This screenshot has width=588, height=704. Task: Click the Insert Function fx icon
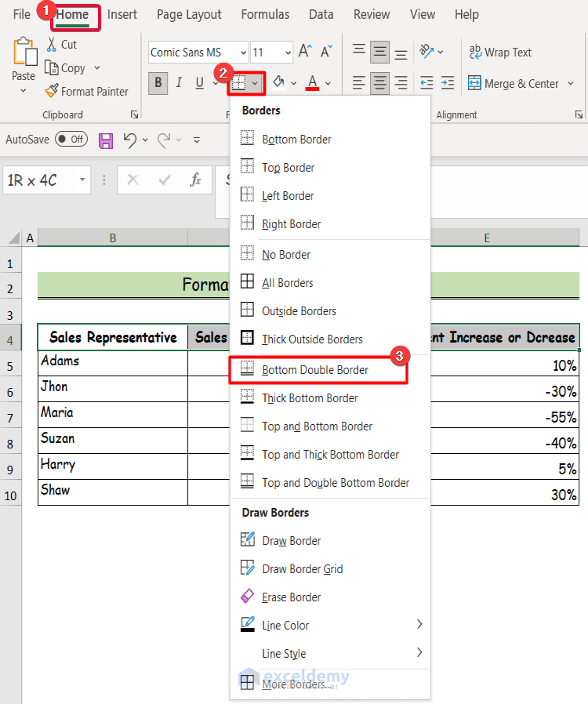194,180
